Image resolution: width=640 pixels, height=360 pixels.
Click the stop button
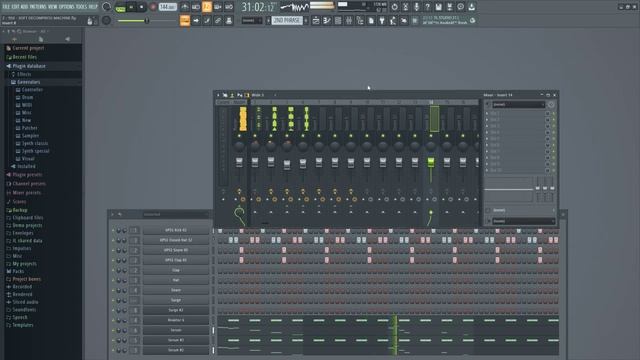click(x=142, y=7)
